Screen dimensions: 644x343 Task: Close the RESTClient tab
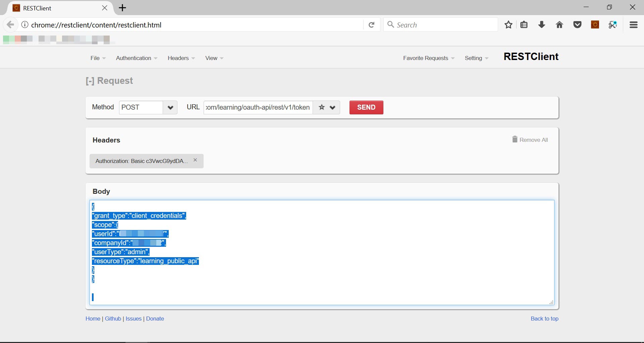click(x=105, y=8)
